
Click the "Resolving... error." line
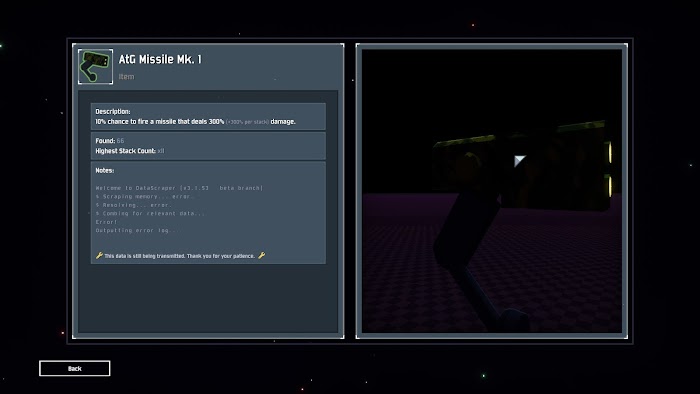[x=133, y=205]
